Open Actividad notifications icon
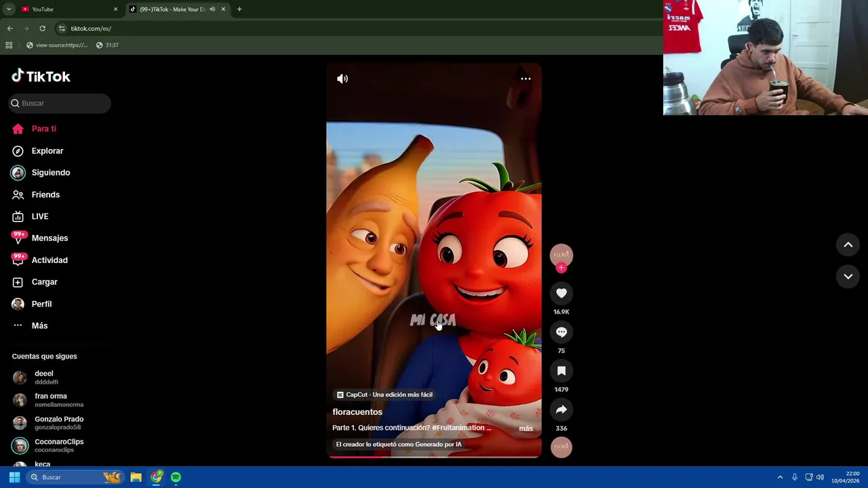This screenshot has height=488, width=868. coord(18,260)
